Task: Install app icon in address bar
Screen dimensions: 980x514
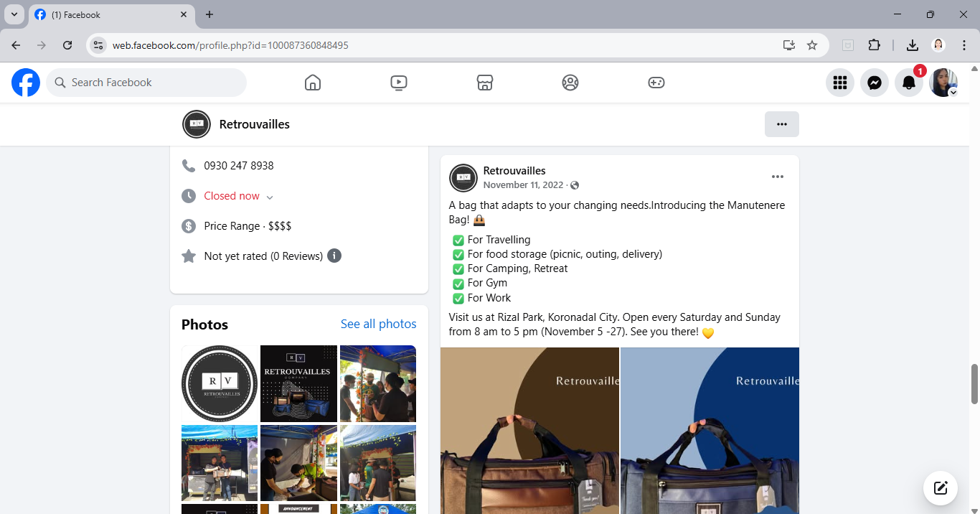Action: (789, 45)
